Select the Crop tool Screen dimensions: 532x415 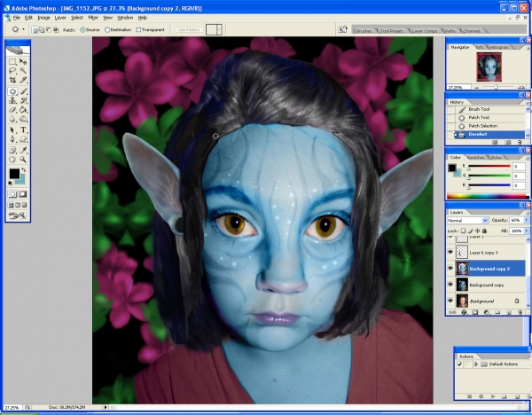[12, 80]
